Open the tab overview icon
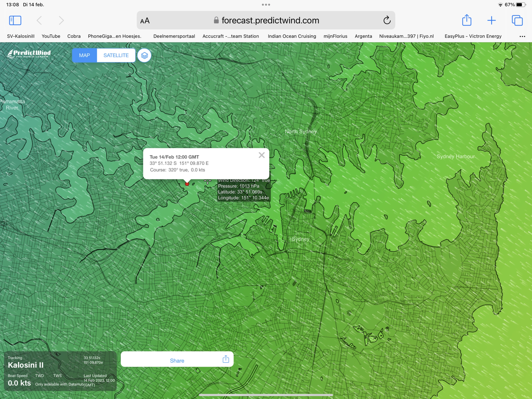The image size is (532, 399). (x=517, y=20)
